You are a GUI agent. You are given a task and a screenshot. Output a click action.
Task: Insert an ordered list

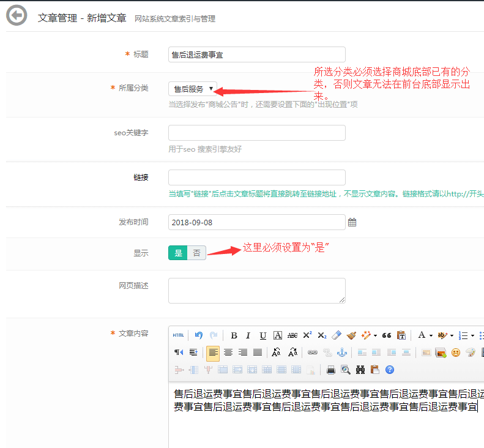point(463,335)
